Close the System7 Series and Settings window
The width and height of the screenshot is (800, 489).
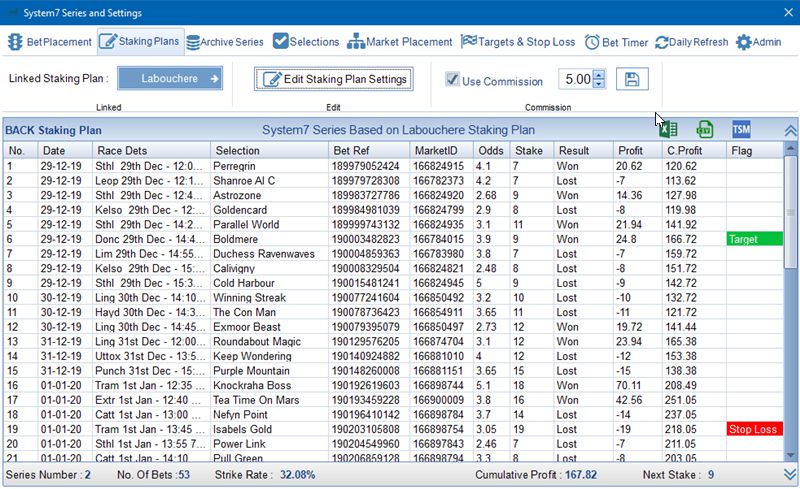click(788, 12)
